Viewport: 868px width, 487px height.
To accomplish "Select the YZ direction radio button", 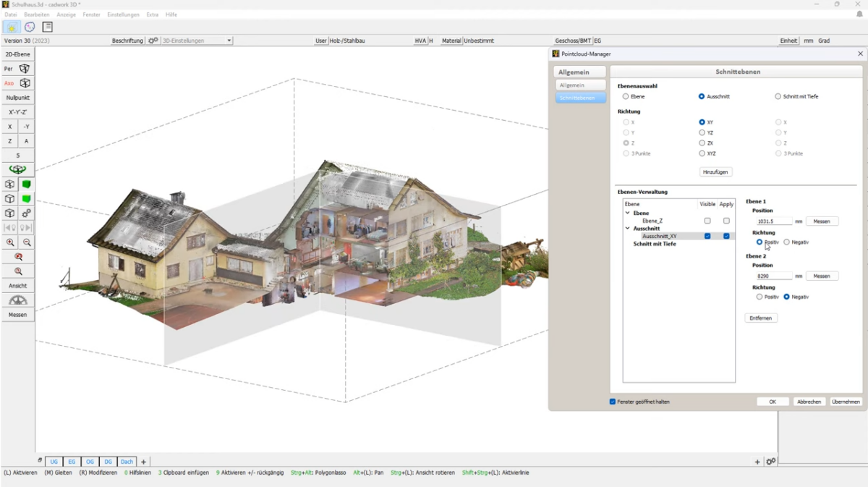I will coord(702,133).
